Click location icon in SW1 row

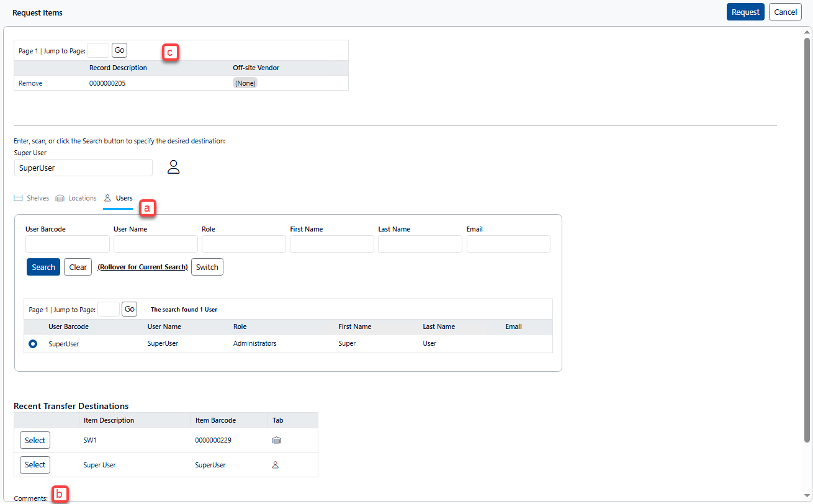277,440
